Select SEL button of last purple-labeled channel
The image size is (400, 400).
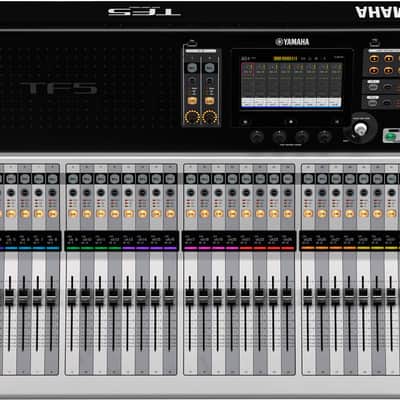170,179
